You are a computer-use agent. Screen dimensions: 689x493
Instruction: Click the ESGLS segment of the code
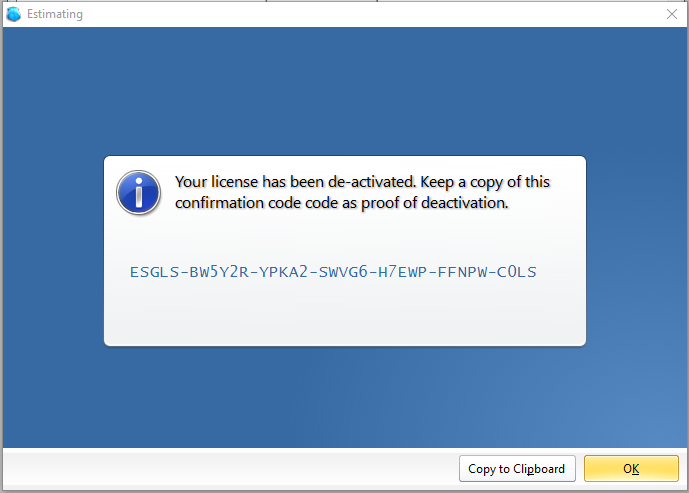(155, 272)
